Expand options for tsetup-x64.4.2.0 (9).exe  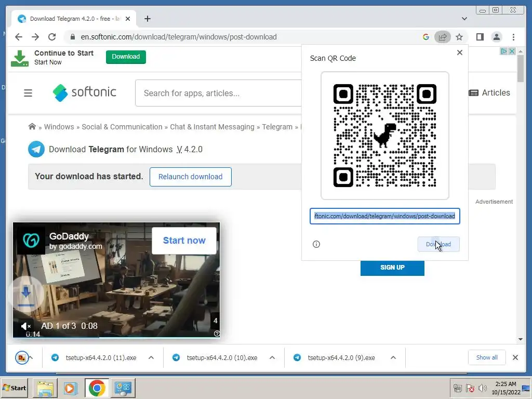[x=393, y=357]
